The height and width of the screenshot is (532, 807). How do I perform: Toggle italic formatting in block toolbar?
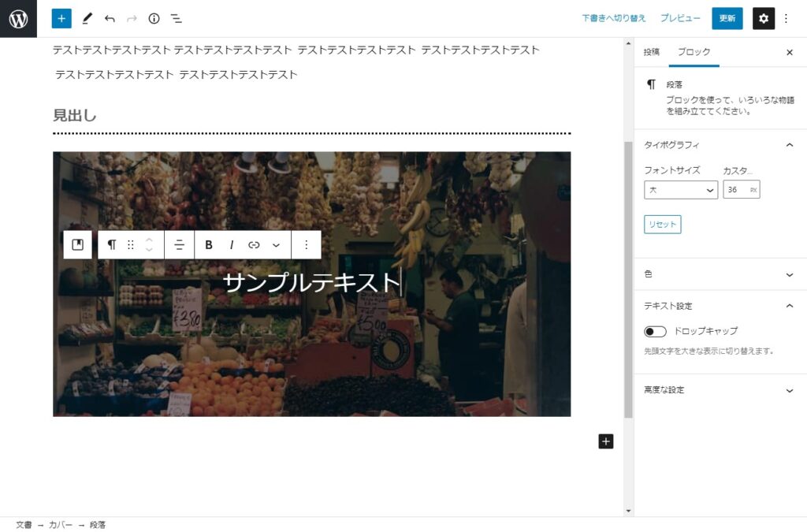click(x=232, y=245)
